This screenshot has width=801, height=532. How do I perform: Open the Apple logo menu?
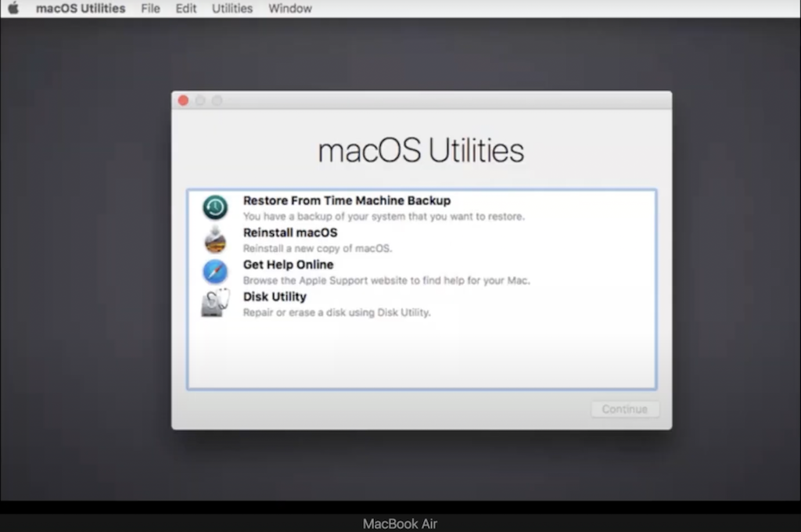pyautogui.click(x=14, y=8)
